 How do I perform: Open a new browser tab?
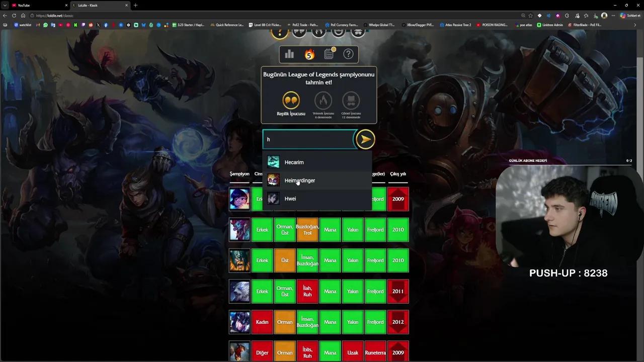click(135, 5)
